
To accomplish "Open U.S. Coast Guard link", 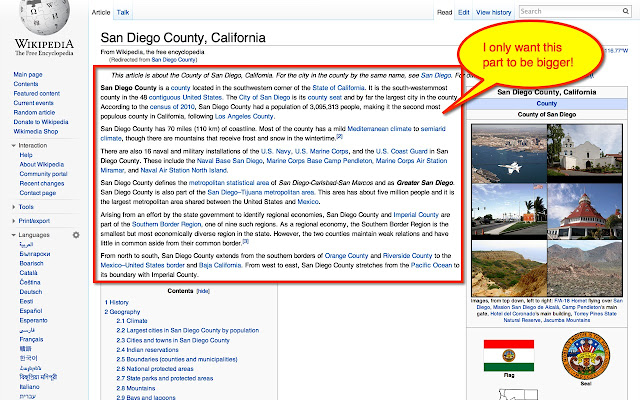I will tap(402, 151).
